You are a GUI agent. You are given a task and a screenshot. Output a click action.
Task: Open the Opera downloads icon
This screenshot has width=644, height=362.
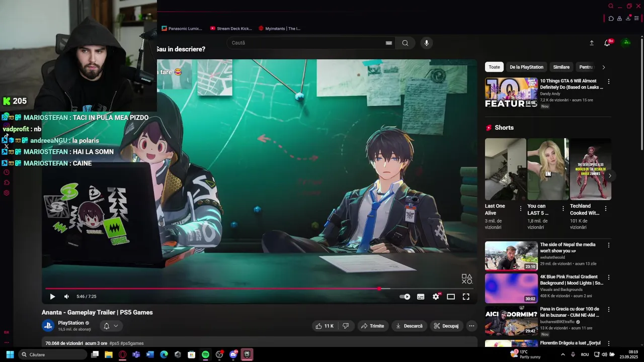click(628, 19)
